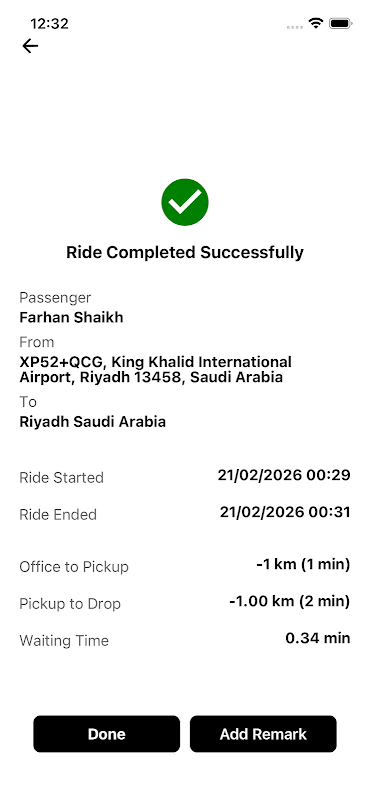Tap the green checkmark success icon
This screenshot has width=370, height=800.
pyautogui.click(x=185, y=202)
